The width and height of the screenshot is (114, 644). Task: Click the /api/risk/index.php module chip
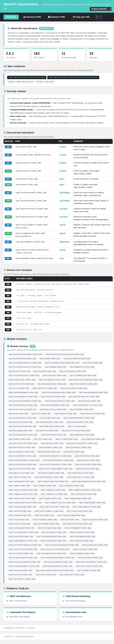[44, 515]
